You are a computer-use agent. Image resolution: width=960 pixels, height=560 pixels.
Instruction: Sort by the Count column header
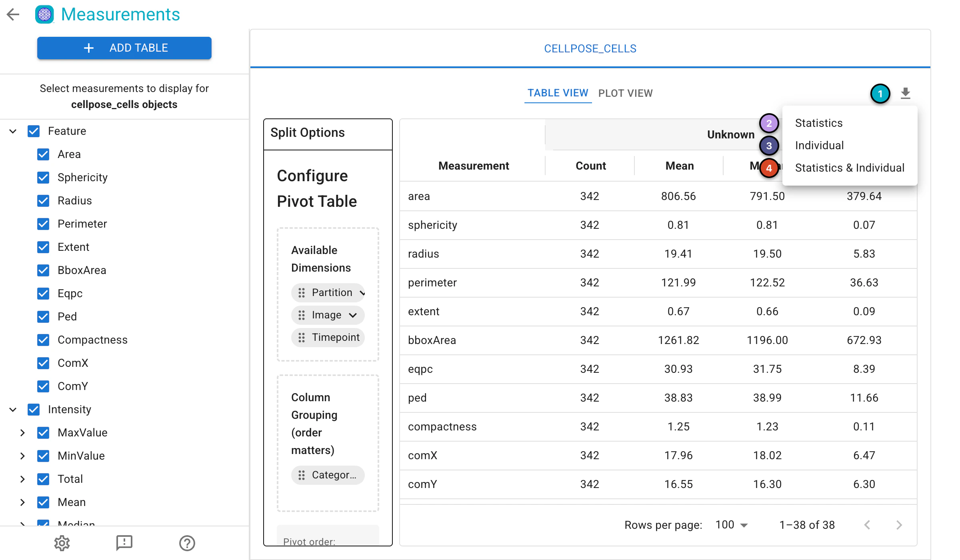590,166
